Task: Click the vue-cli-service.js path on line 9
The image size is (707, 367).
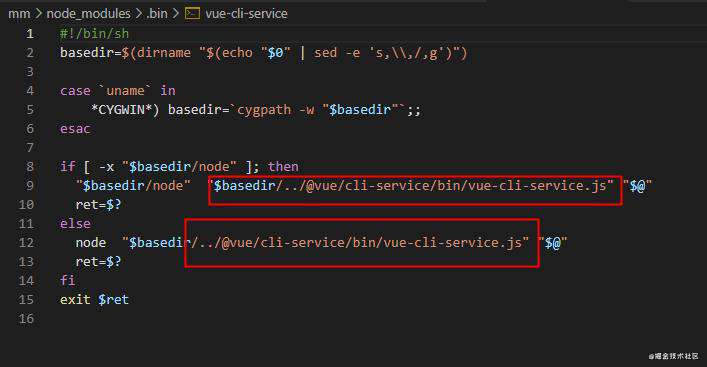Action: tap(411, 185)
